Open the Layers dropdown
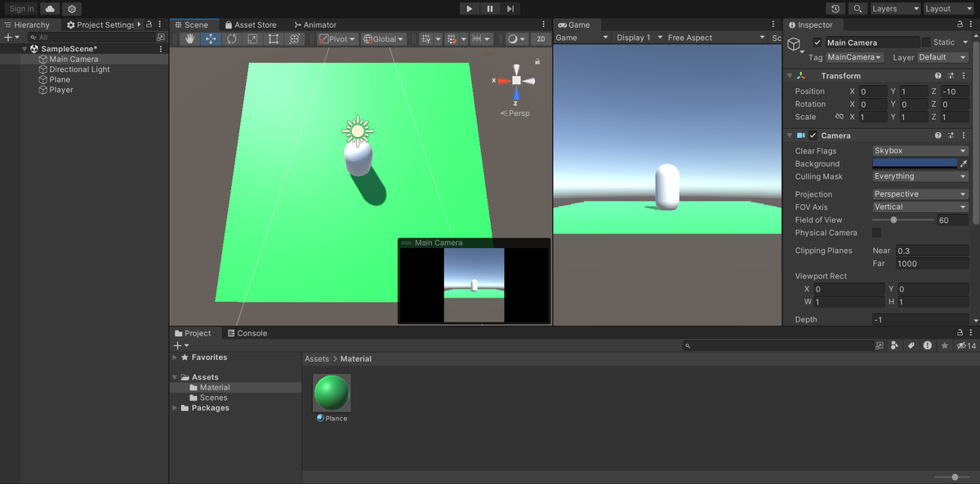 [x=894, y=9]
